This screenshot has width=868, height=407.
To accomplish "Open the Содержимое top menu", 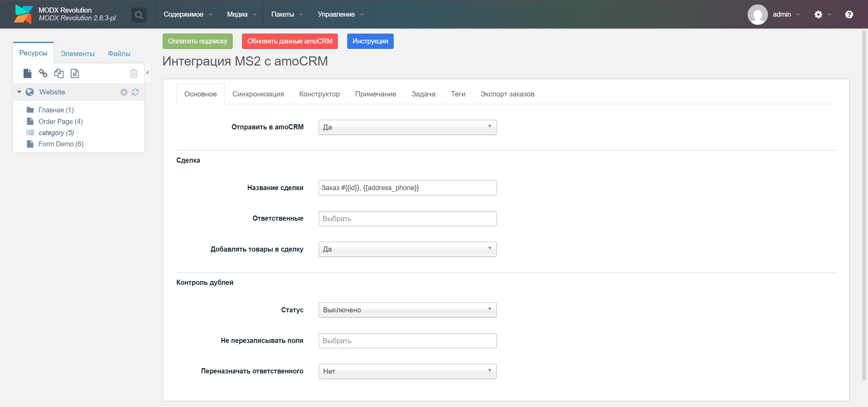I will 188,14.
